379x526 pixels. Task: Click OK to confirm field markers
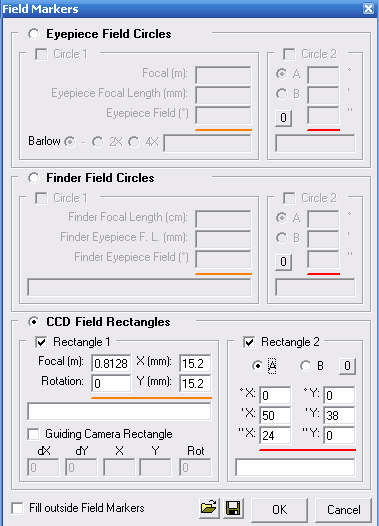[x=279, y=510]
